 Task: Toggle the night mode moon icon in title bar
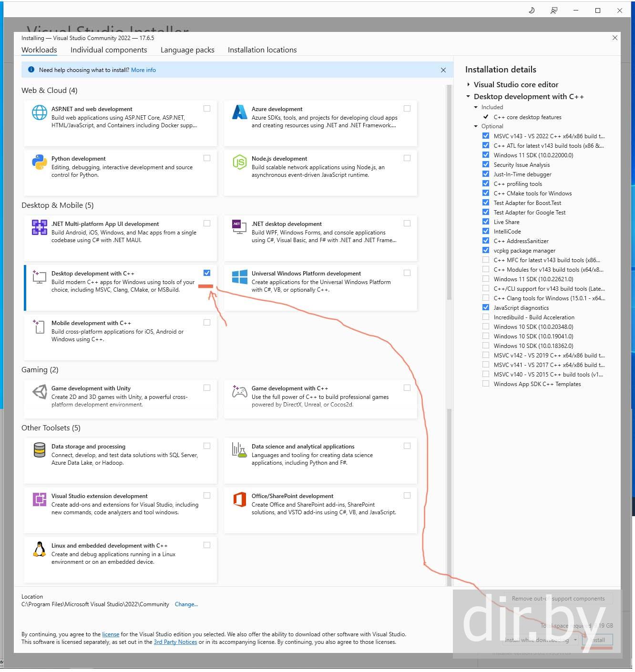pos(532,10)
